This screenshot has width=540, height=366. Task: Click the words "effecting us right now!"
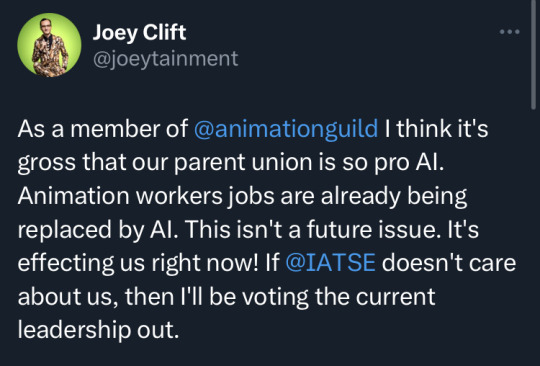point(138,263)
